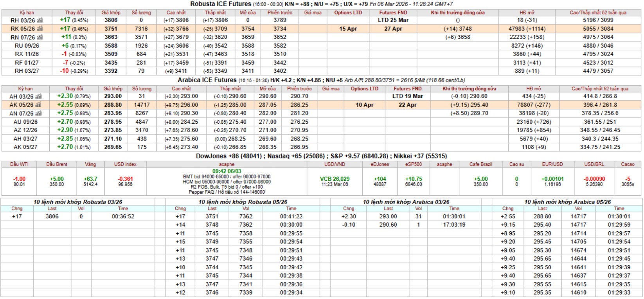This screenshot has height=299, width=644.
Task: Click the "LTD 19 Mar" cell
Action: point(408,96)
